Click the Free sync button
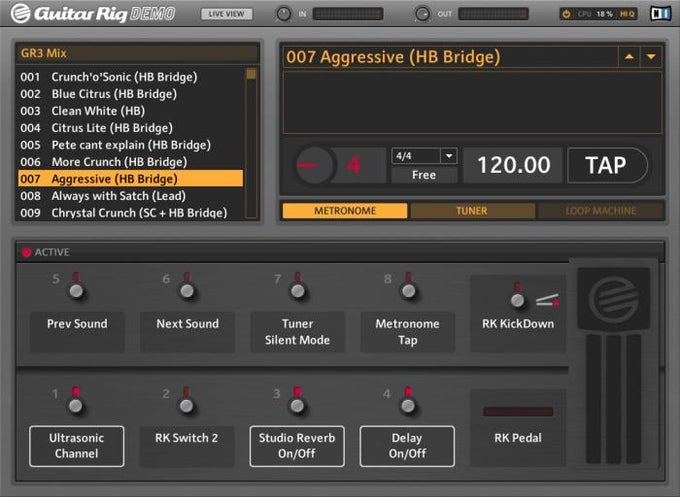680x497 pixels. click(424, 175)
